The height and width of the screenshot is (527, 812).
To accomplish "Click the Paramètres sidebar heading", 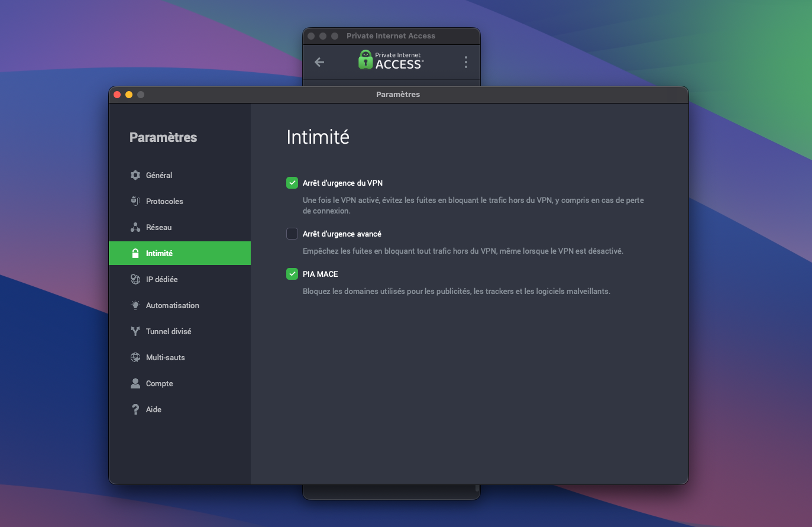I will [163, 137].
